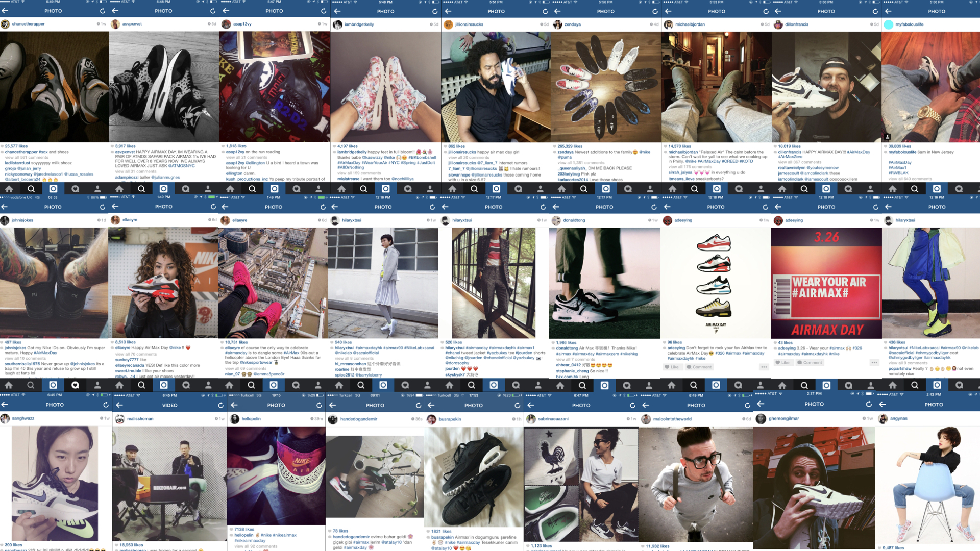The image size is (980, 551).
Task: Open zendaya's profile avatar
Action: [x=558, y=24]
